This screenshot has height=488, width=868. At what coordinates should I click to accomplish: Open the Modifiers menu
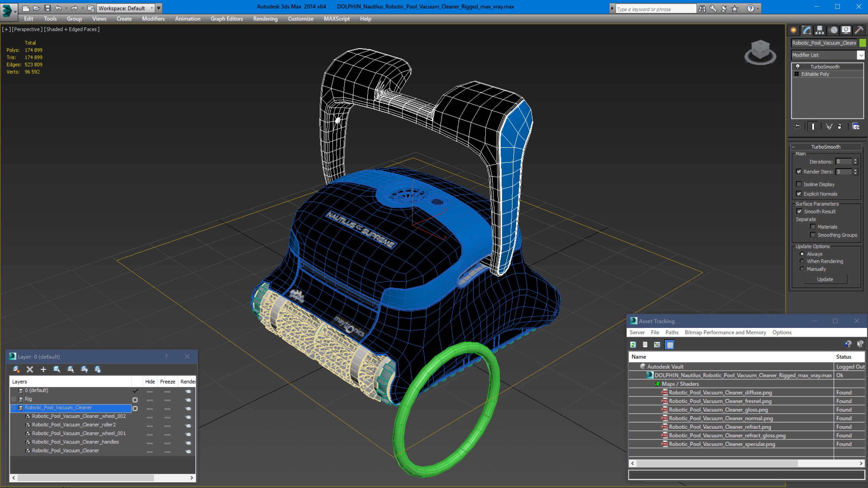click(x=153, y=19)
